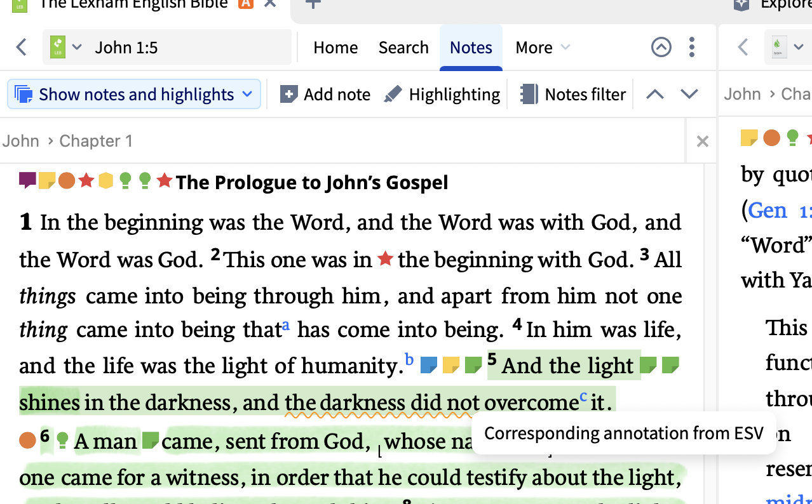Jump to next note with the down arrow

click(689, 95)
